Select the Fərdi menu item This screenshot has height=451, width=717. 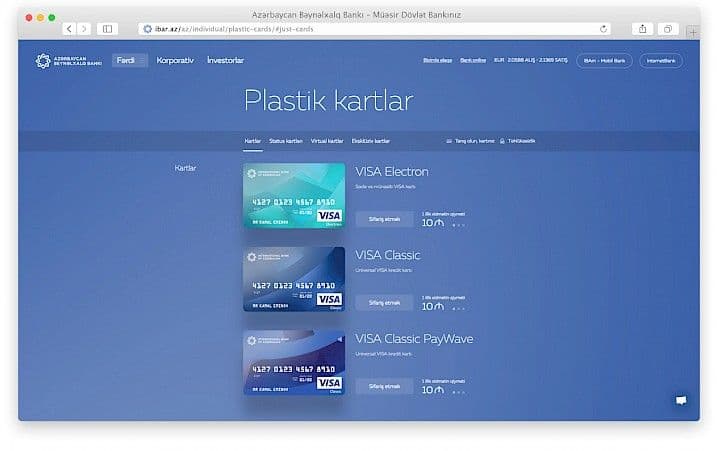(x=130, y=60)
